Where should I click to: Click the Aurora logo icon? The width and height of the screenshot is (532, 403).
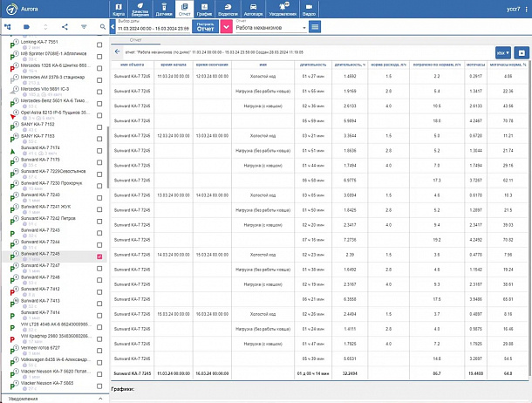(12, 9)
